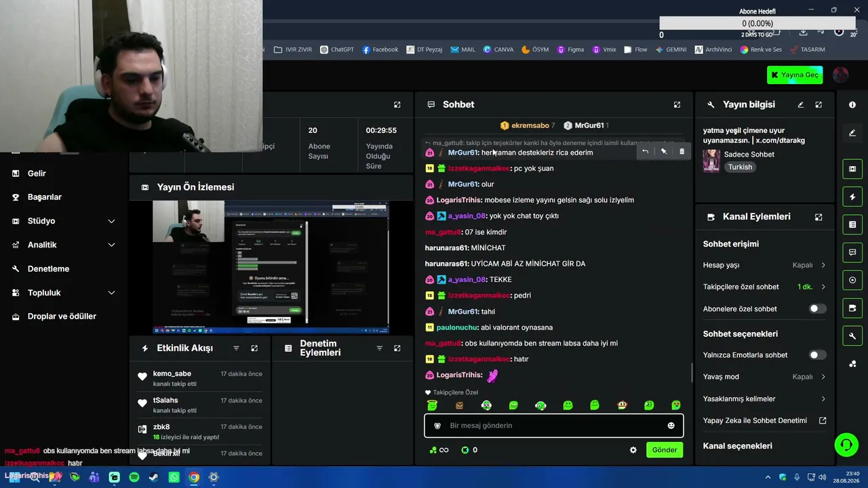Click the lightning bolt quick action in right rail

click(852, 197)
